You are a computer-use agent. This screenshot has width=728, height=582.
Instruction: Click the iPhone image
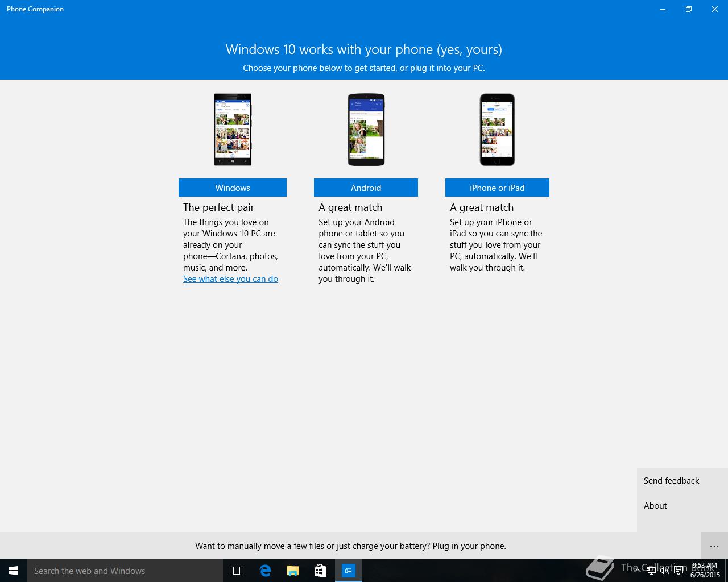point(497,130)
